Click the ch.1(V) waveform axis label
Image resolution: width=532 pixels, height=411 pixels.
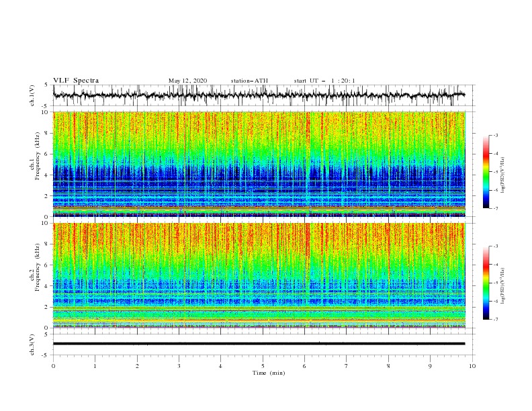32,95
